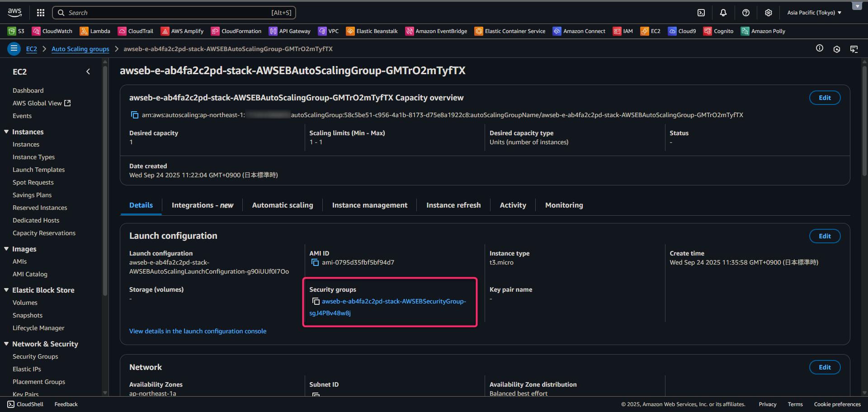Switch to the Instance refresh tab
Image resolution: width=868 pixels, height=412 pixels.
pos(453,205)
